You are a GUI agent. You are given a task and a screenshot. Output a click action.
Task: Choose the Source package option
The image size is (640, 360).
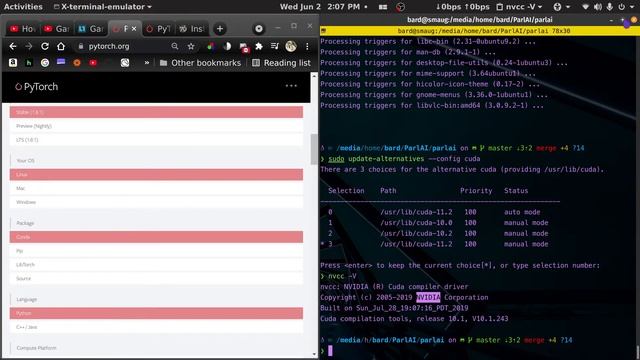tap(156, 278)
